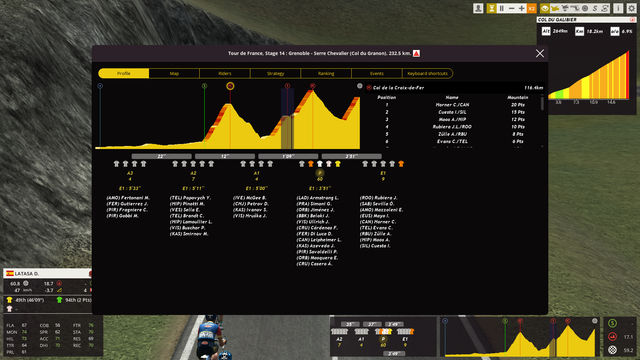Click the hourglass time icon in top toolbar
Image resolution: width=640 pixels, height=360 pixels.
click(x=491, y=8)
